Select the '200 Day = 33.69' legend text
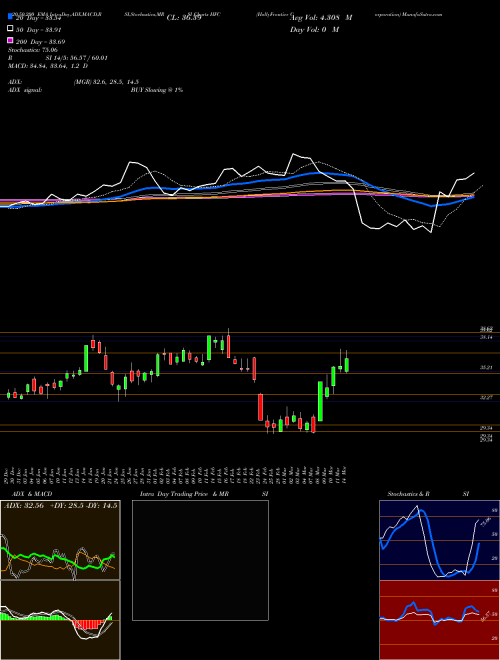 tap(41, 42)
